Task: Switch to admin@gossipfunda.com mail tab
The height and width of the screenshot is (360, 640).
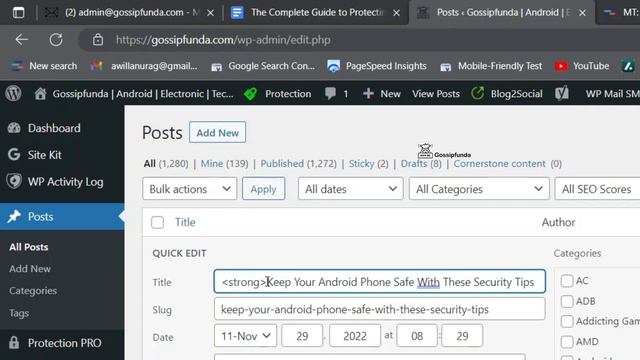Action: (x=130, y=13)
